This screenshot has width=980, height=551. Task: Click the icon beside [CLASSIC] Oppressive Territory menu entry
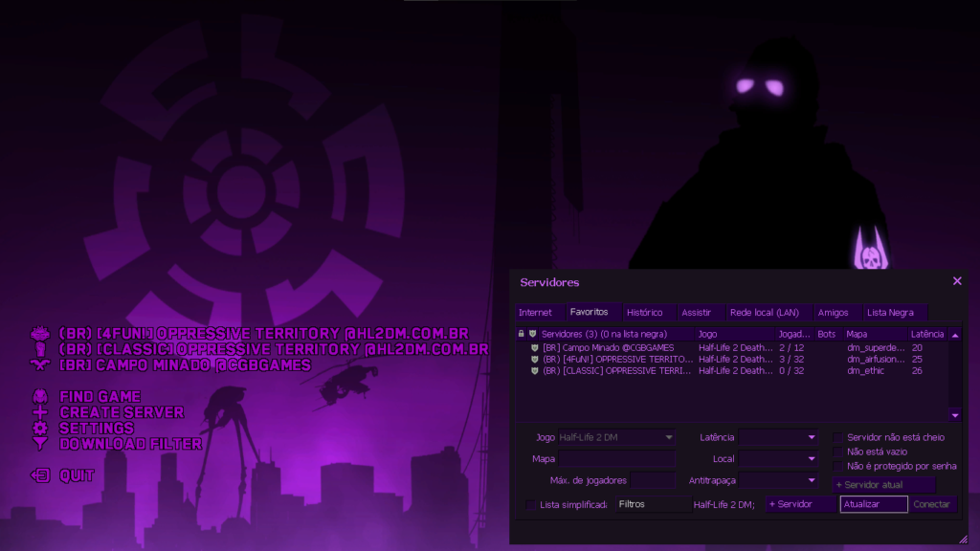click(x=40, y=349)
